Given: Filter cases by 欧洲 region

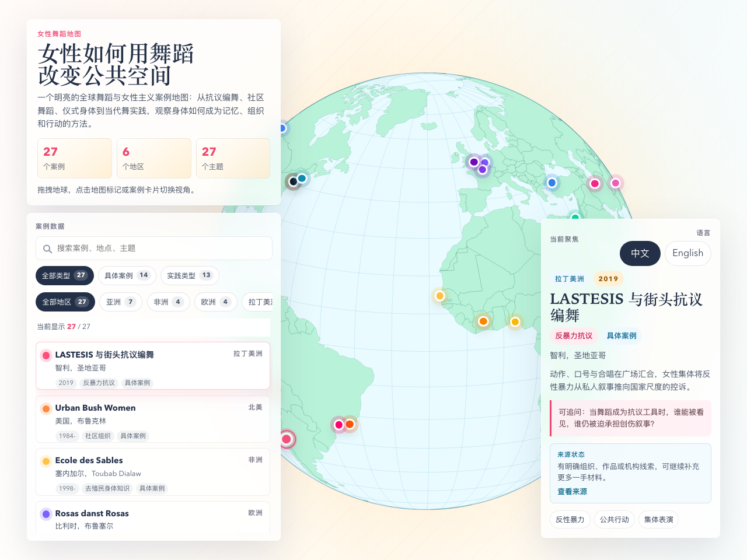Looking at the screenshot, I should point(215,302).
